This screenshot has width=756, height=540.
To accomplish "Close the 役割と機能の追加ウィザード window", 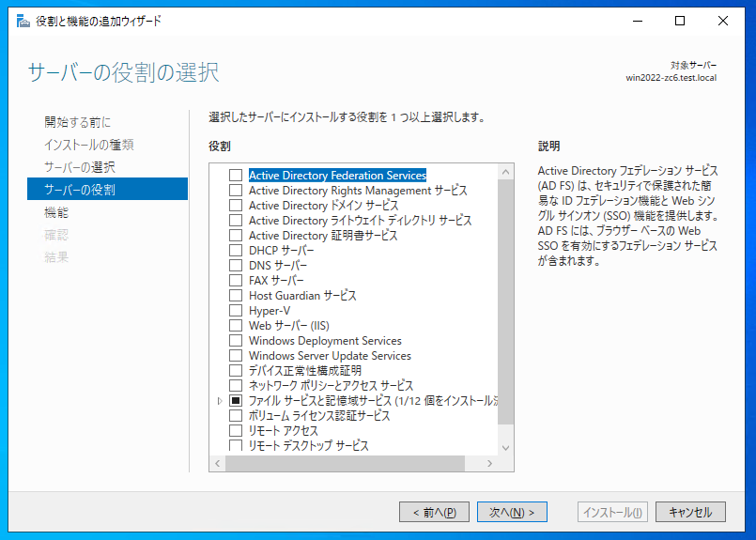I will [723, 21].
